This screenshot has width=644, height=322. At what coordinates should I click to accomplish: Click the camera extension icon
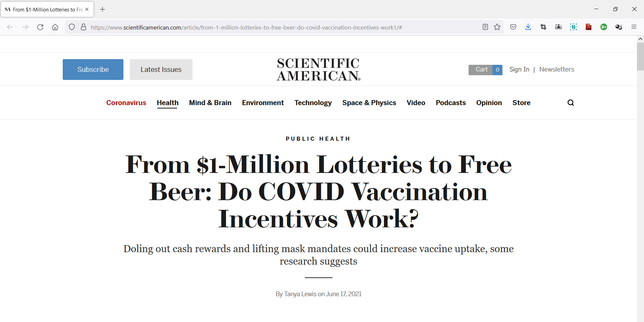558,27
